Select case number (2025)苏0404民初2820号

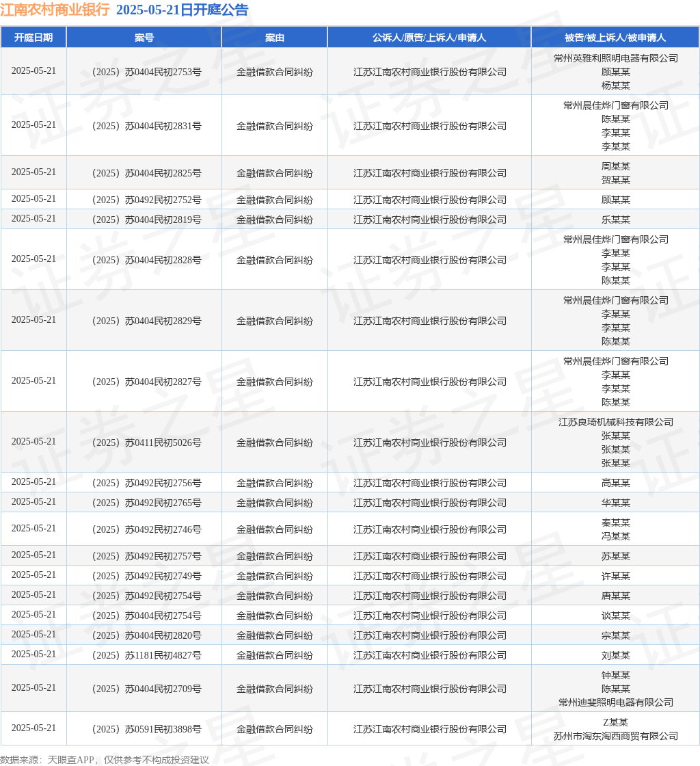tap(146, 635)
